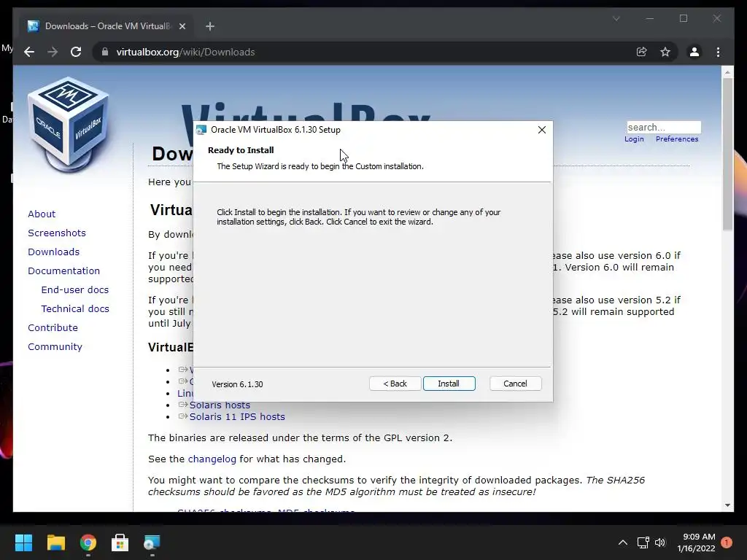Reload the VirtualBox downloads page

click(76, 52)
